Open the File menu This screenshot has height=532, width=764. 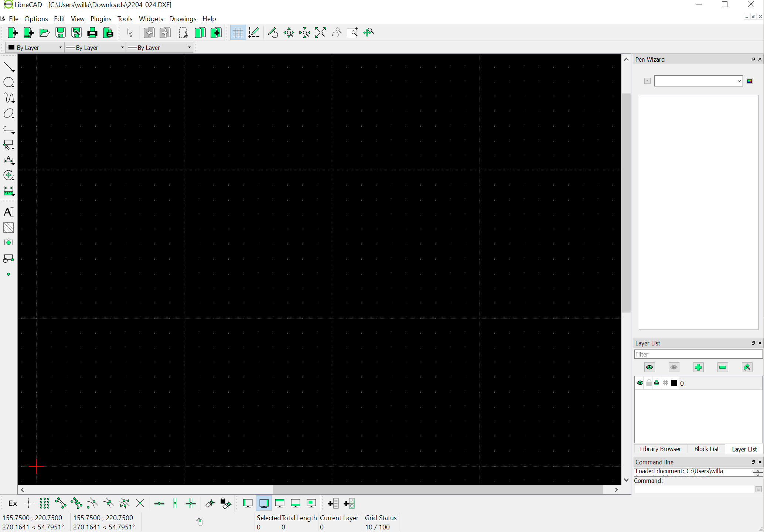[14, 19]
